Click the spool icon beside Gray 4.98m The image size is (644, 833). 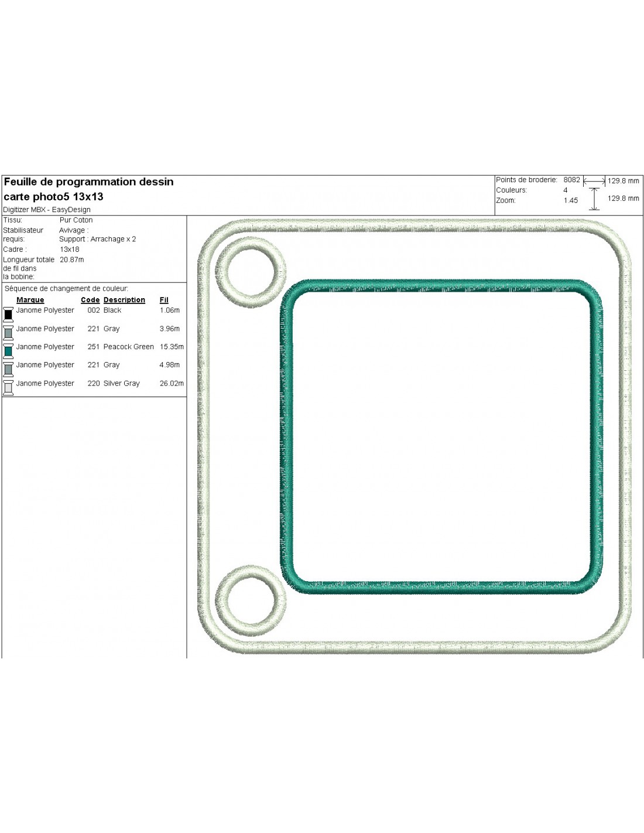click(x=8, y=368)
